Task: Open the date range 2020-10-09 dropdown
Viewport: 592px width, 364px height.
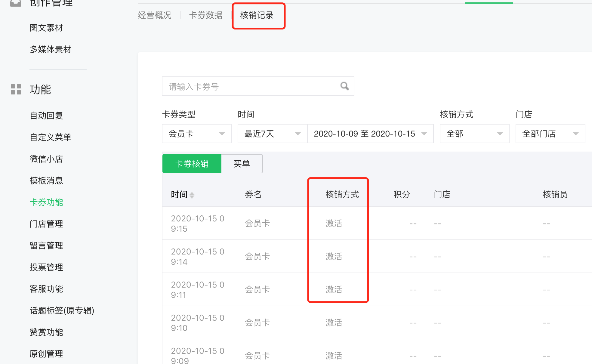Action: click(370, 134)
